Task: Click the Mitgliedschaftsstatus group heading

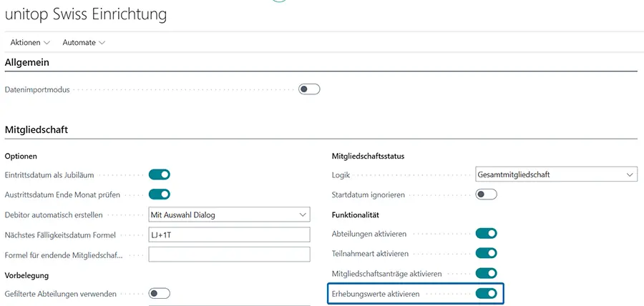Action: click(x=368, y=156)
